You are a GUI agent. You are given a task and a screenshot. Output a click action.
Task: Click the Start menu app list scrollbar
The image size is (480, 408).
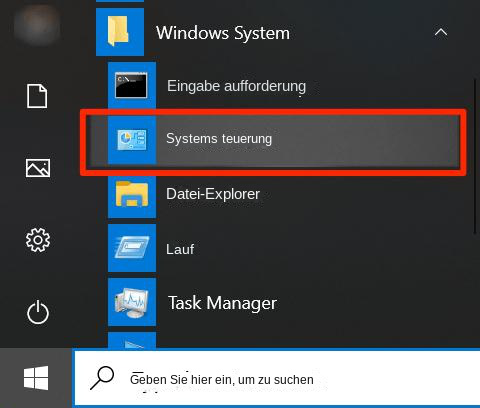tap(475, 157)
